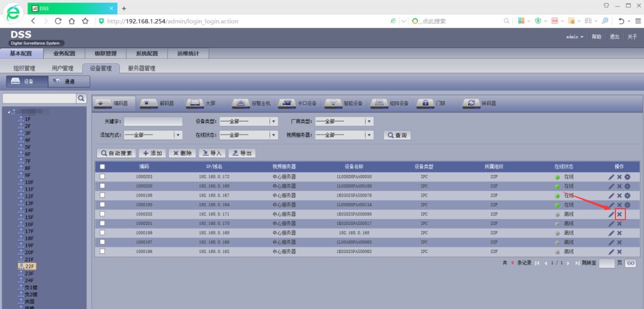Check the box for device 1000202
The image size is (644, 309).
pyautogui.click(x=103, y=214)
